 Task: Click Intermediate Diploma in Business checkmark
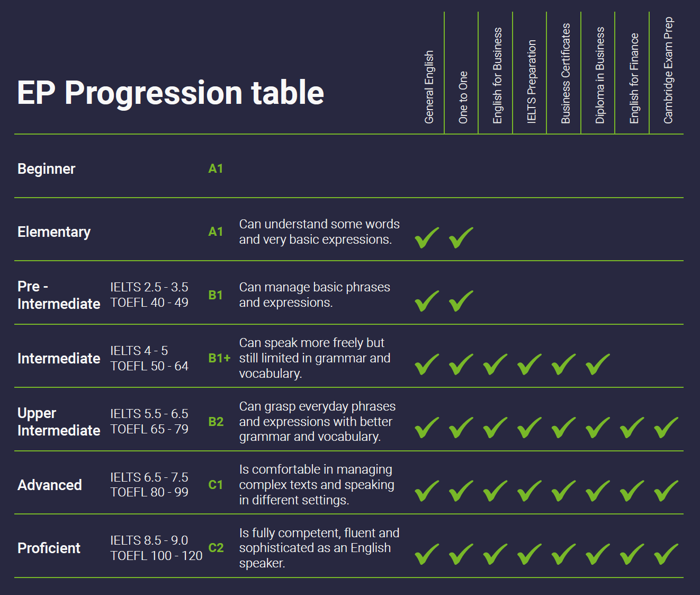[x=598, y=364]
